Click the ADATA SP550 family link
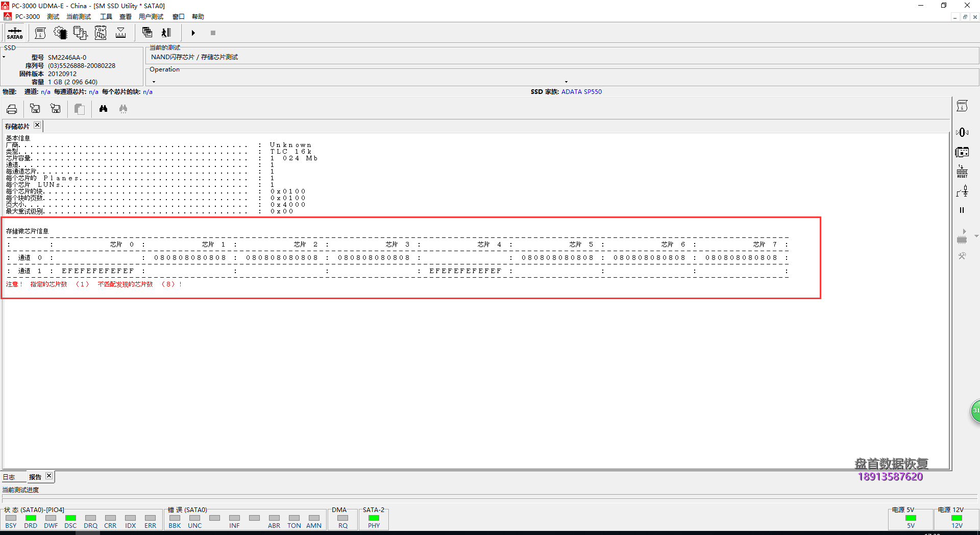The image size is (980, 535). point(581,92)
